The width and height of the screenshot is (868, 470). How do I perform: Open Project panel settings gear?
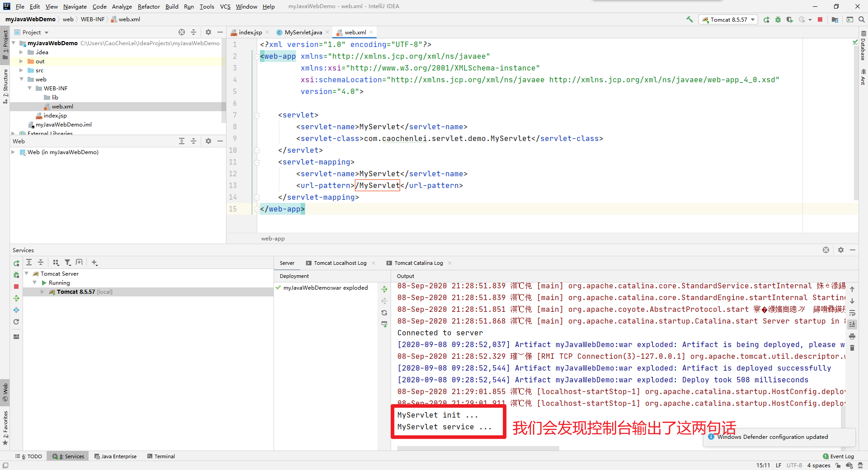(x=208, y=32)
